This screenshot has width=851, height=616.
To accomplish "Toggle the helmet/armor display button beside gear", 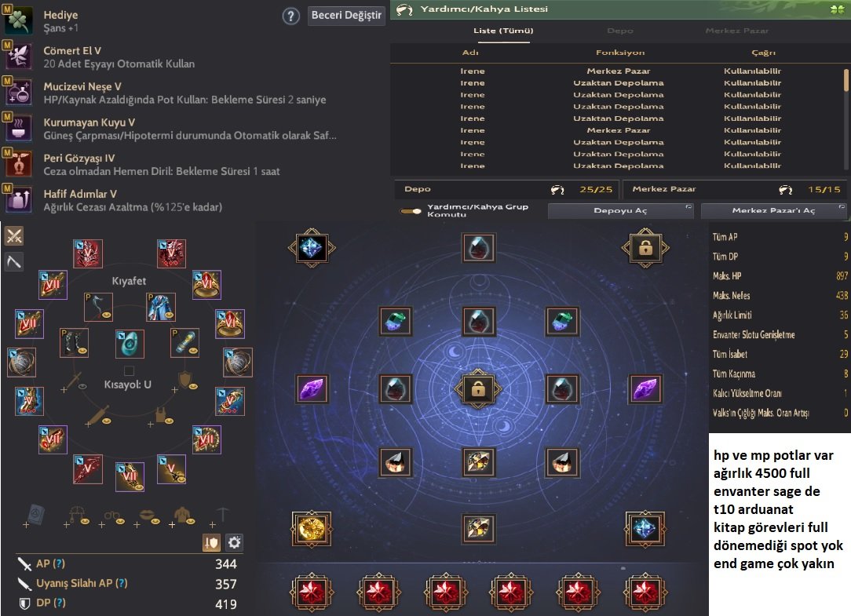I will coord(211,542).
